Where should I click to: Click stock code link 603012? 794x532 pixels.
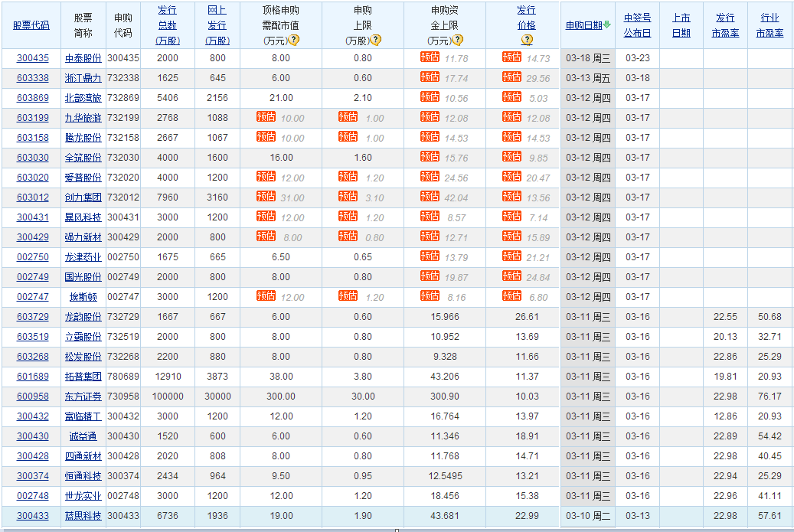[33, 197]
